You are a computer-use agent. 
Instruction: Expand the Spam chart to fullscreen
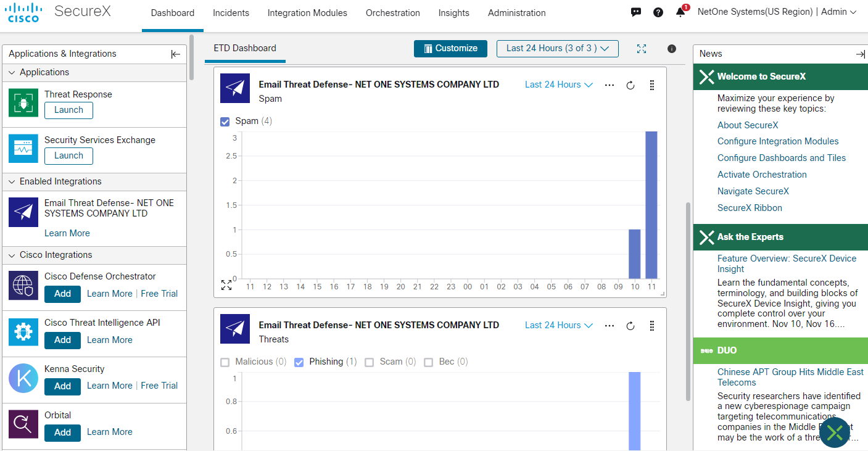pyautogui.click(x=226, y=285)
